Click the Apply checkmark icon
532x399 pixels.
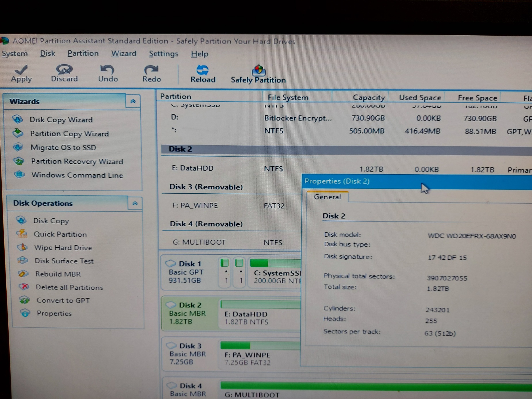click(21, 69)
